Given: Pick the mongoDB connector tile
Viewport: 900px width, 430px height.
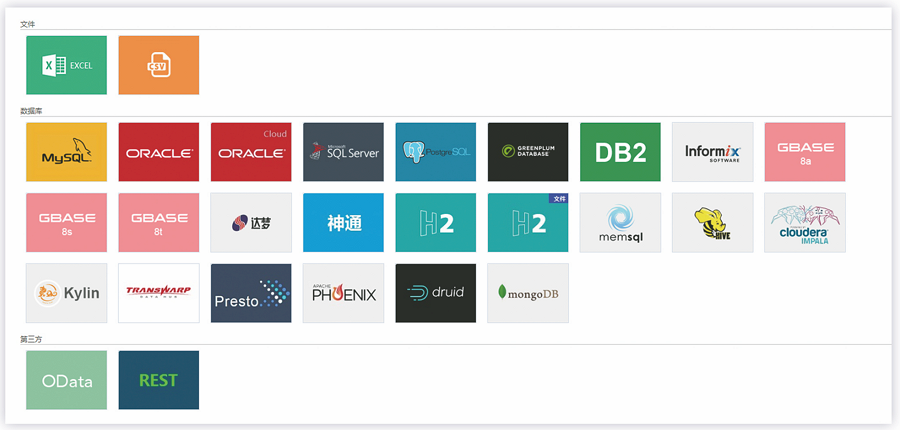Looking at the screenshot, I should 528,293.
